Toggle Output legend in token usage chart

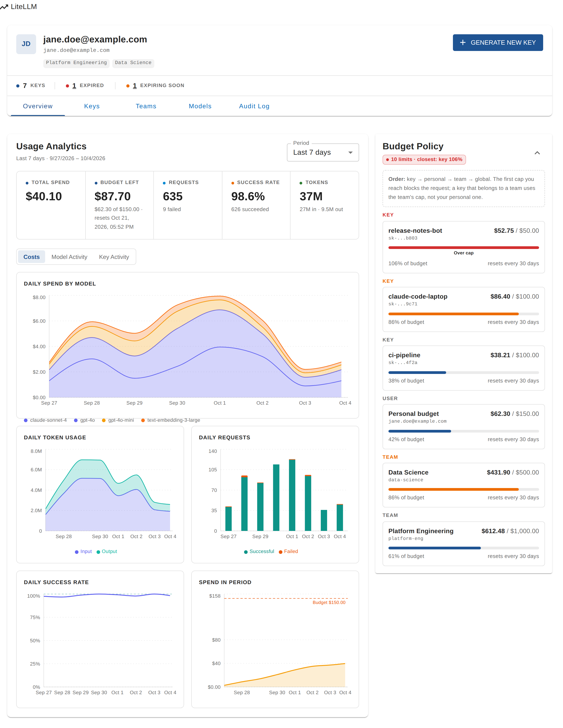(x=107, y=551)
